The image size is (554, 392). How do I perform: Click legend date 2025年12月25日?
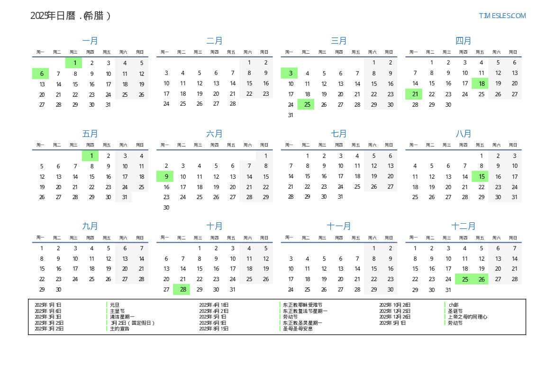pos(395,311)
